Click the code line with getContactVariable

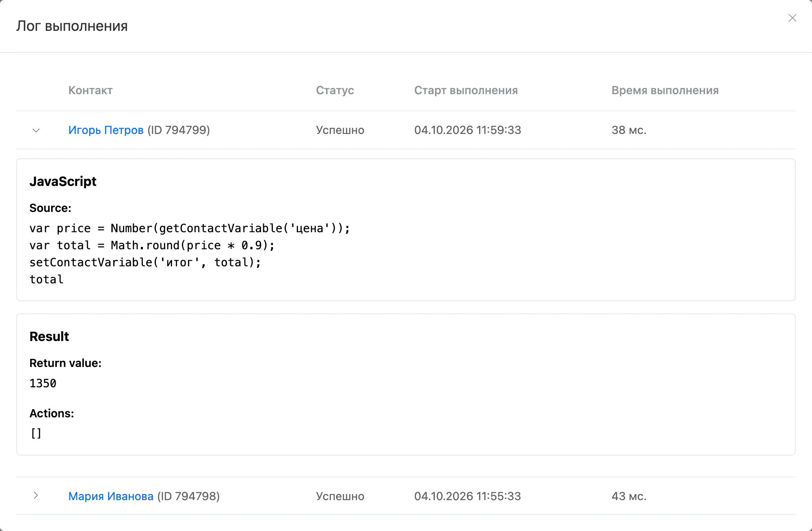click(x=190, y=228)
